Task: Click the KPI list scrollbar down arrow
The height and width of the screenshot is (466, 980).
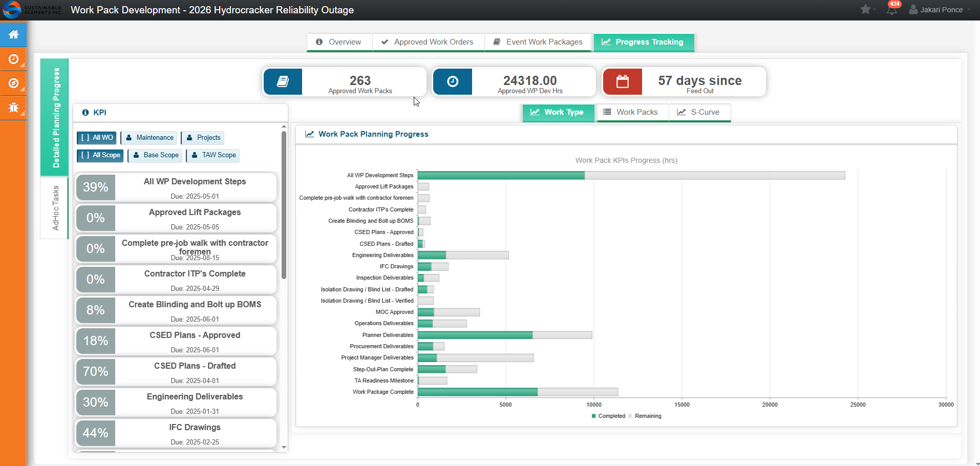Action: coord(284,448)
